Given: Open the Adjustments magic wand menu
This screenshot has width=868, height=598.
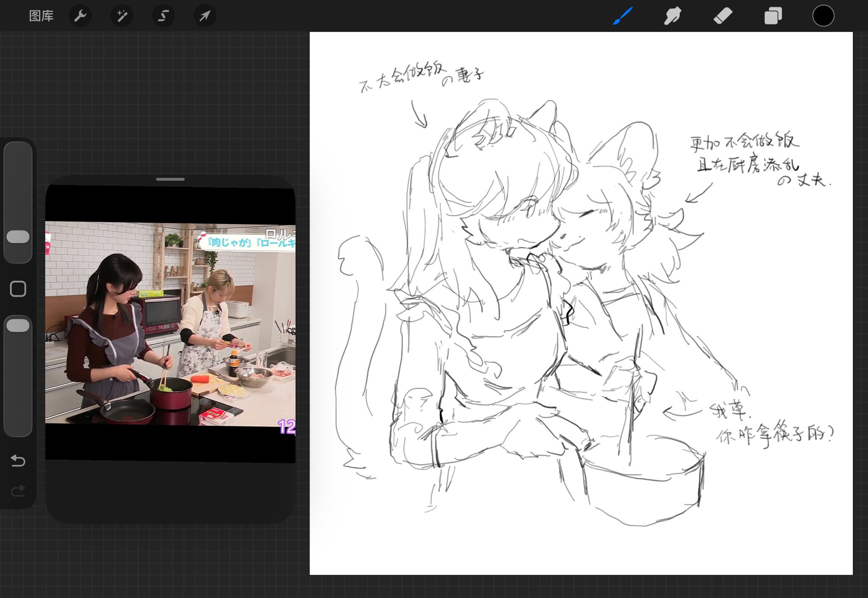Looking at the screenshot, I should pyautogui.click(x=122, y=16).
